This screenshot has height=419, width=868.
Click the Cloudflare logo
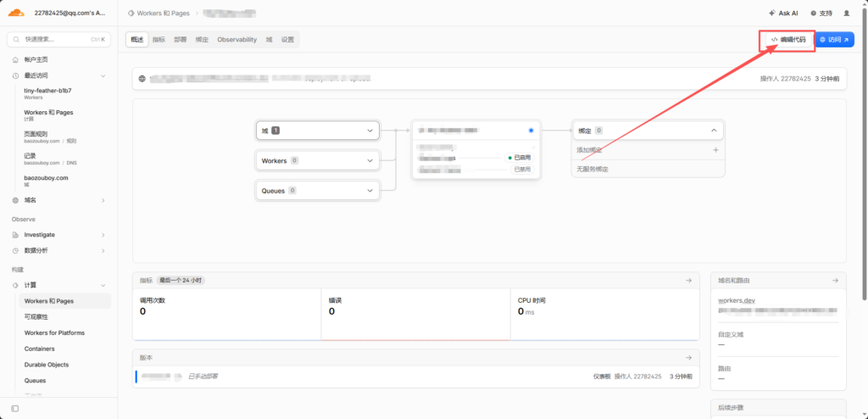[x=17, y=12]
